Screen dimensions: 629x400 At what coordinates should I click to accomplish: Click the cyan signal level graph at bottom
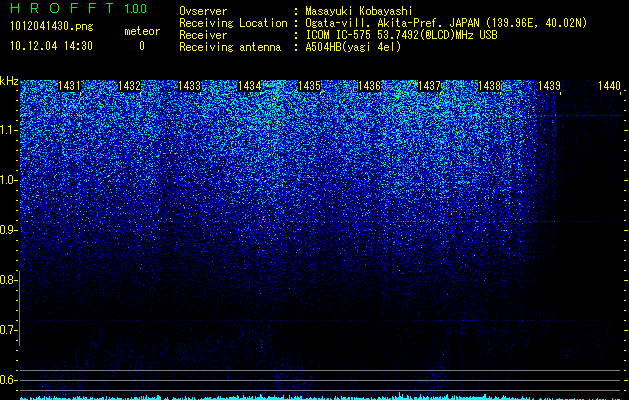320,397
